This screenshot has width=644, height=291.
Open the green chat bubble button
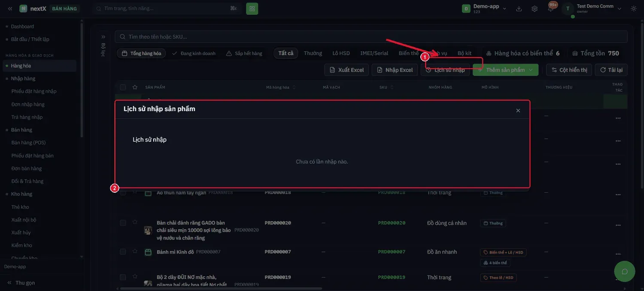point(625,271)
